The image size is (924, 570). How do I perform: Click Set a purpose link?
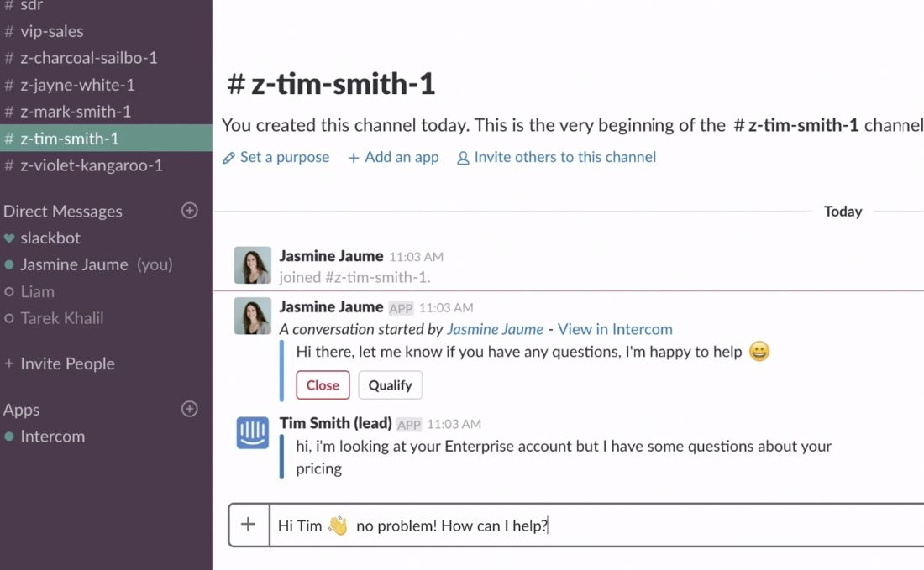285,157
